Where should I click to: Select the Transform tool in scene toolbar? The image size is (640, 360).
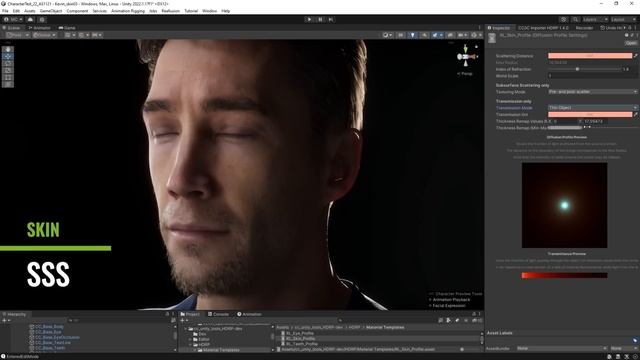click(x=8, y=84)
